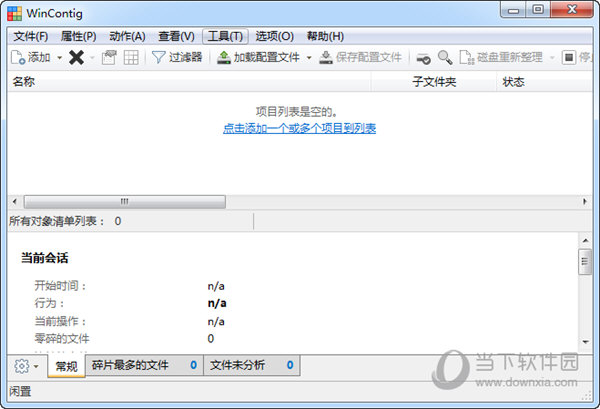The width and height of the screenshot is (600, 409).
Task: Click the black X remove icon
Action: (76, 58)
